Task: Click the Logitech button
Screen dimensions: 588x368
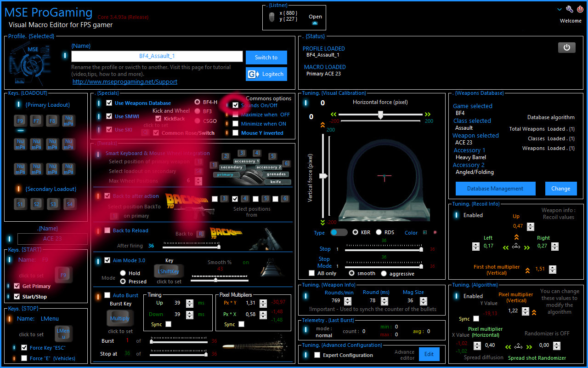Action: (x=266, y=74)
